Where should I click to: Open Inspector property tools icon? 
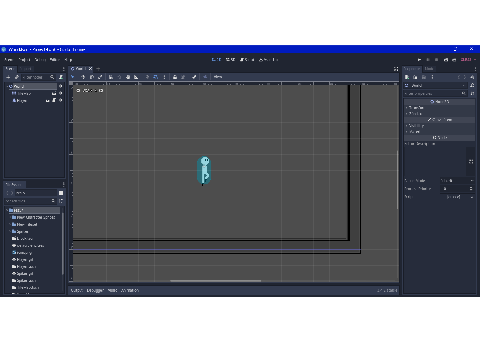pos(472,94)
